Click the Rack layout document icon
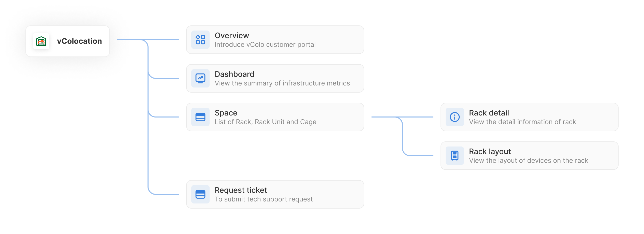The width and height of the screenshot is (644, 234). click(x=455, y=156)
